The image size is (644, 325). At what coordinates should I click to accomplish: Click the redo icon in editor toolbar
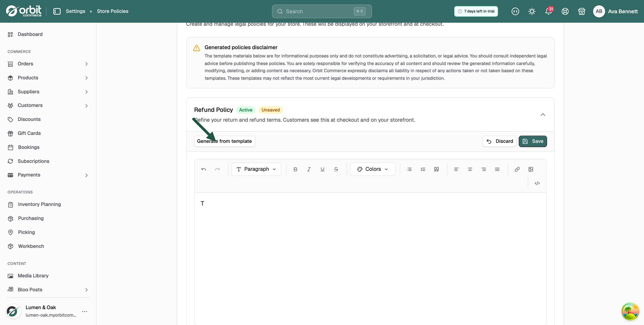click(x=217, y=169)
